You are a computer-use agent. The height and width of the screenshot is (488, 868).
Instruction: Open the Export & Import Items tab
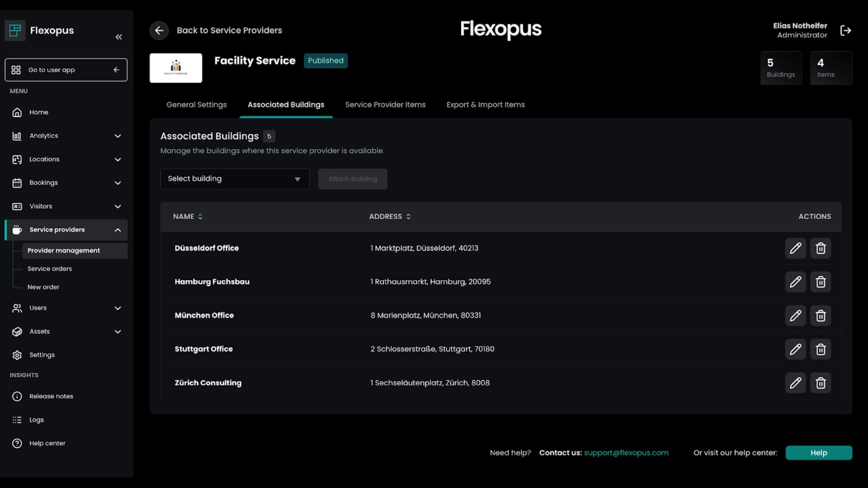tap(486, 104)
